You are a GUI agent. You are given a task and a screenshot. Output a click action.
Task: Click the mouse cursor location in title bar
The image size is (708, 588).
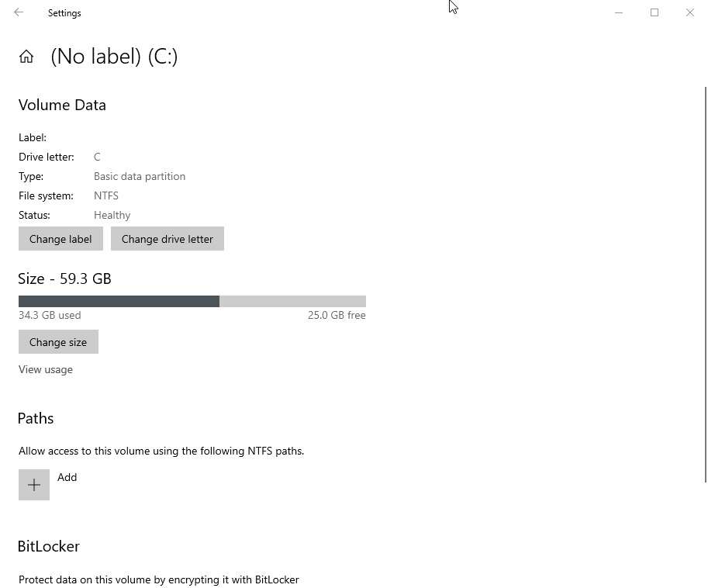click(x=452, y=8)
